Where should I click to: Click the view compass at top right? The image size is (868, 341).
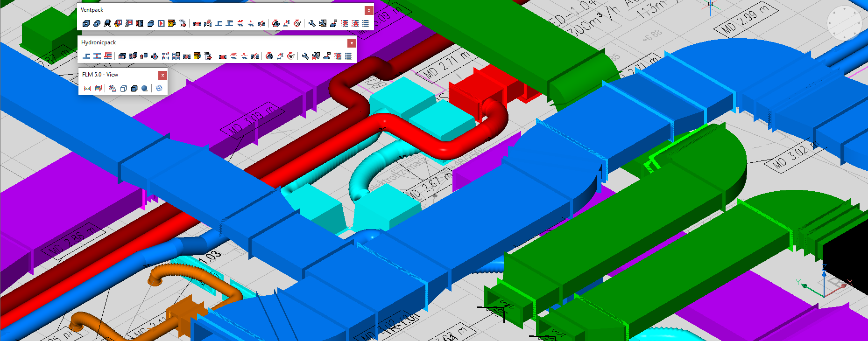(x=844, y=23)
